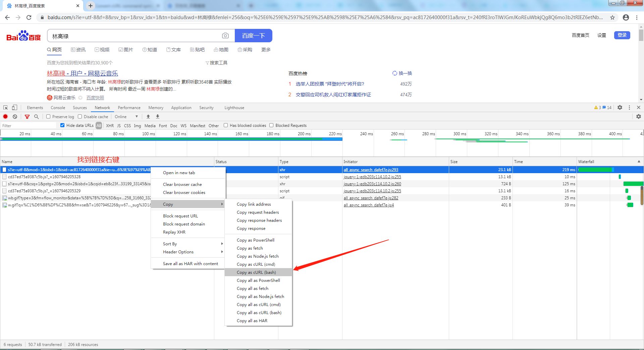Image resolution: width=644 pixels, height=350 pixels.
Task: Open a new browser tab with plus button
Action: (91, 6)
